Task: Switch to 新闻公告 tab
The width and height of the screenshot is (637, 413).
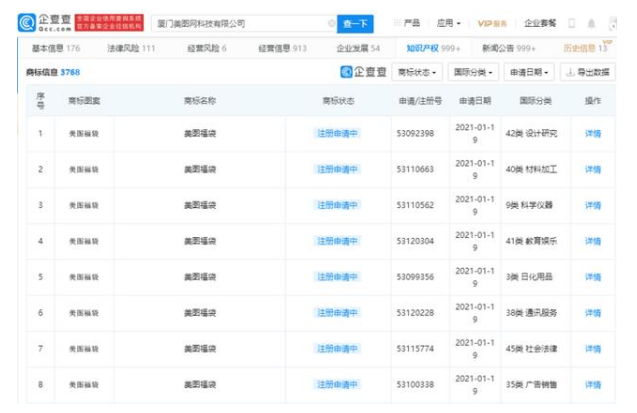Action: tap(509, 48)
